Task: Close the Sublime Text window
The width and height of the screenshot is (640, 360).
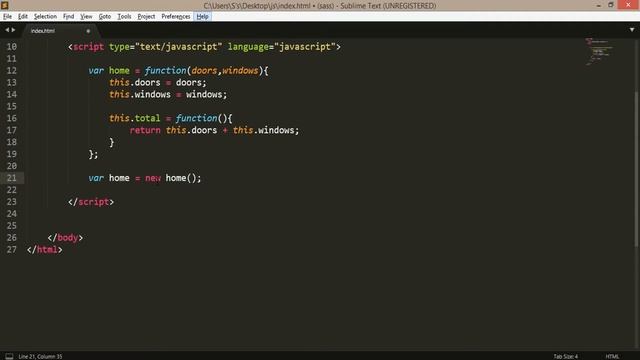Action: click(x=629, y=5)
